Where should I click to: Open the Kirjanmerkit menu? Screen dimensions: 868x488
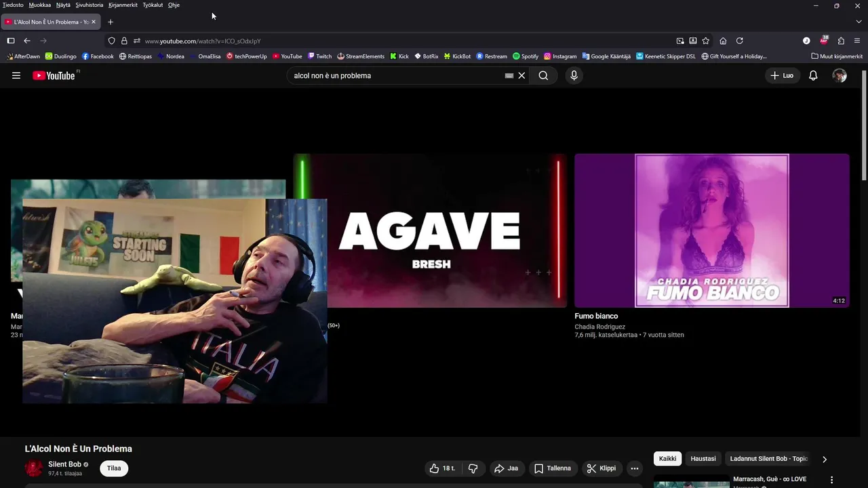(x=123, y=5)
